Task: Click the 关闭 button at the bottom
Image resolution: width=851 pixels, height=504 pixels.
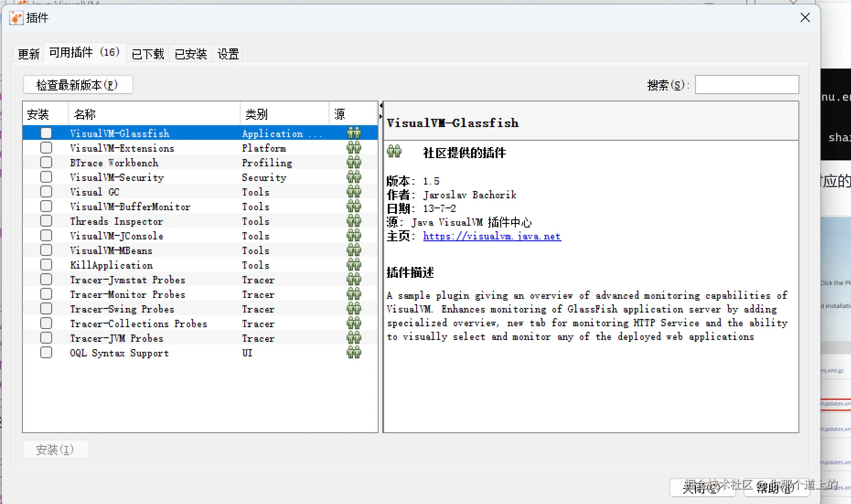Action: tap(702, 488)
